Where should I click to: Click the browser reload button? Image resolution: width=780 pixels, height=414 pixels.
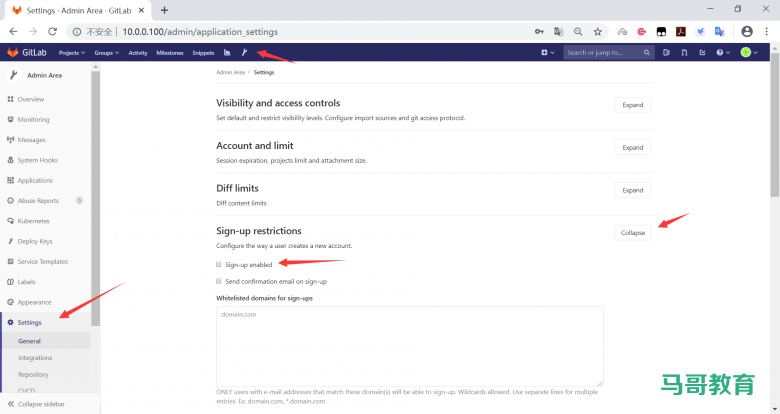coord(52,31)
